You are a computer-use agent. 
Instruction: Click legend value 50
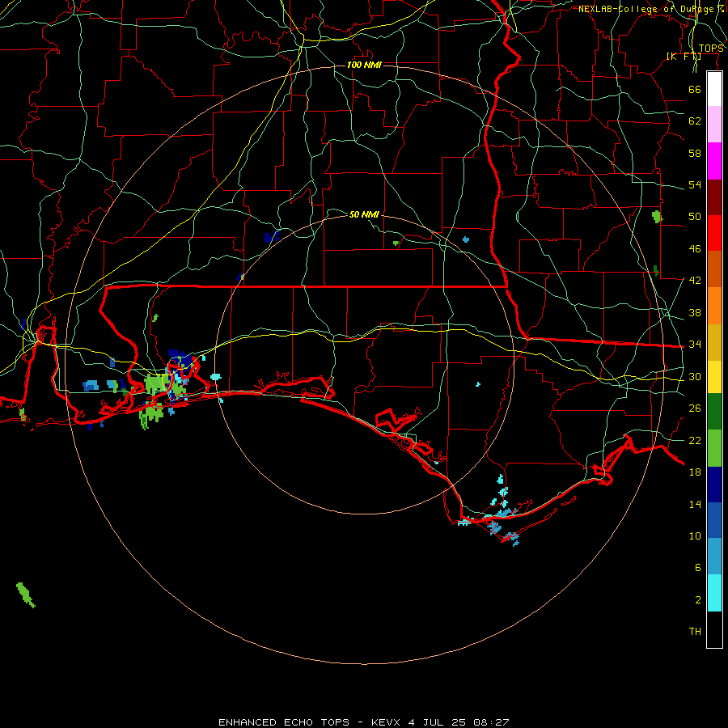[x=695, y=217]
